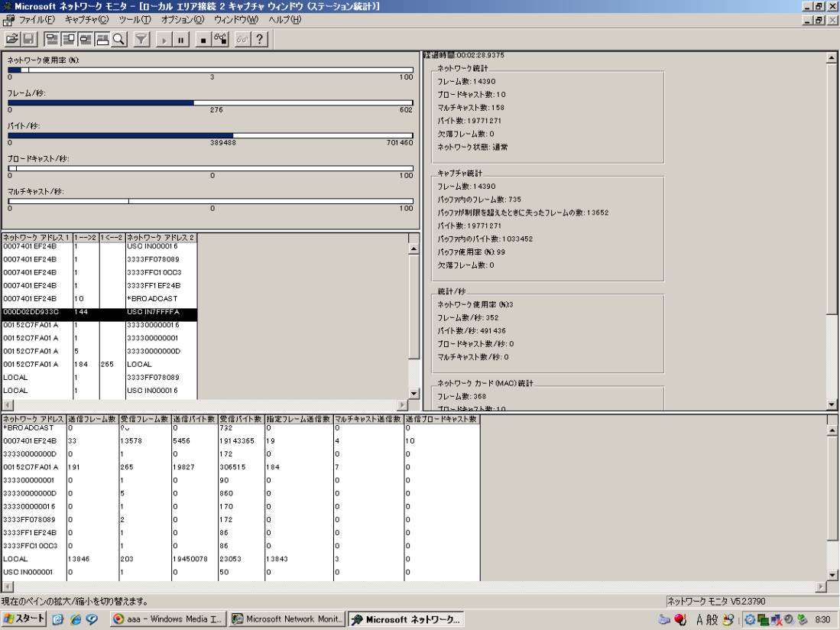This screenshot has height=630, width=840.
Task: Open the オプション(O) menu
Action: (183, 20)
